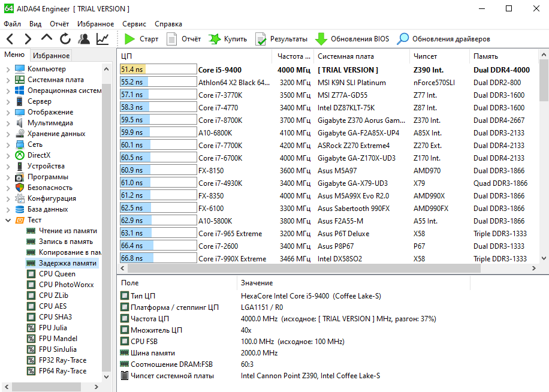Click Обновления драйверов magnifier icon
This screenshot has height=392, width=549.
[403, 39]
